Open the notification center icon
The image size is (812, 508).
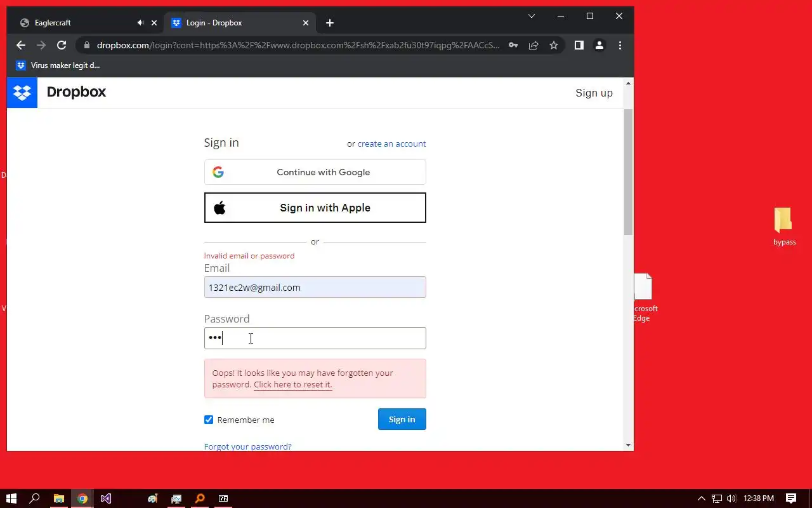pos(791,498)
